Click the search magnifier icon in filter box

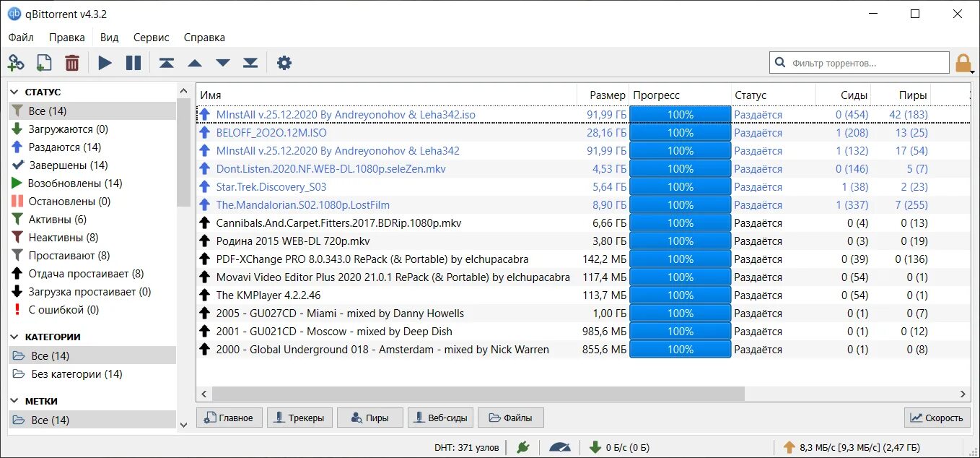pyautogui.click(x=780, y=63)
